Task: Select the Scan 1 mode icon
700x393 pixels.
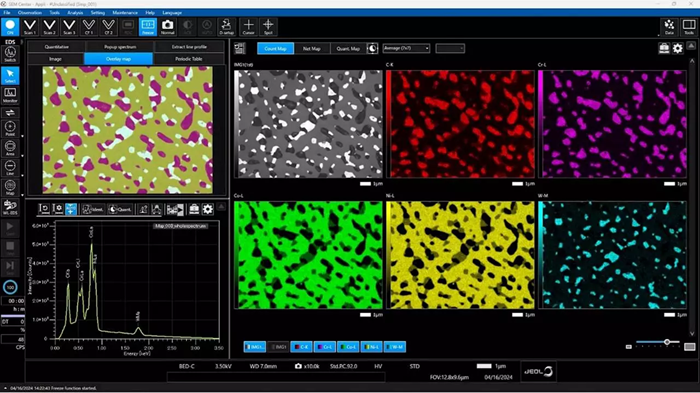Action: click(30, 27)
